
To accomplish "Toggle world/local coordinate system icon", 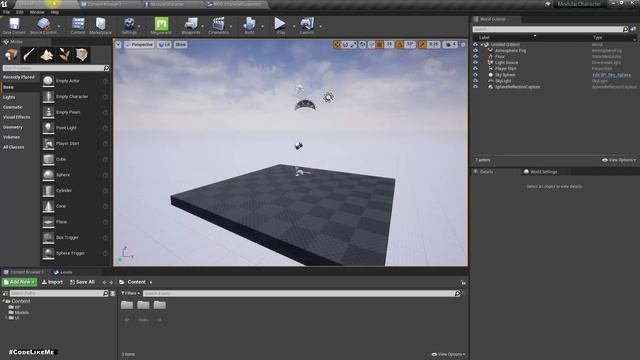I will pos(362,44).
